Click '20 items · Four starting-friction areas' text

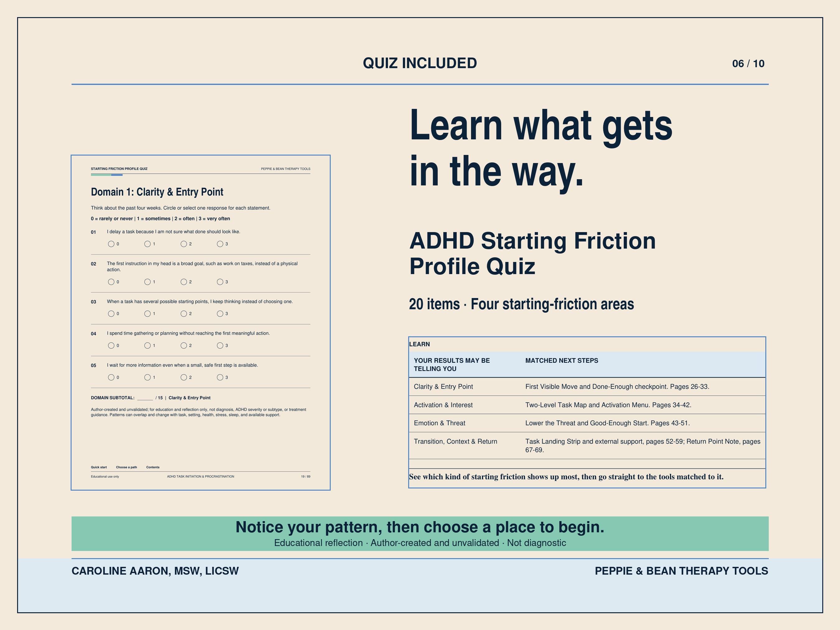coord(521,304)
